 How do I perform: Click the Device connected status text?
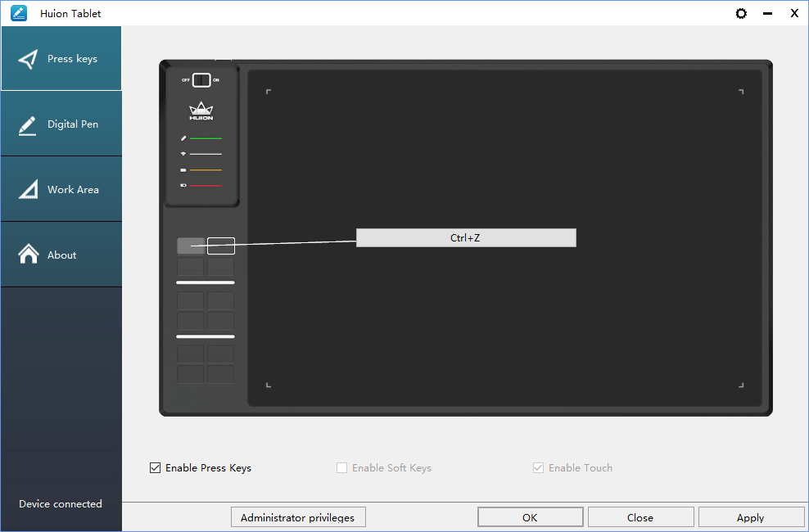(61, 503)
